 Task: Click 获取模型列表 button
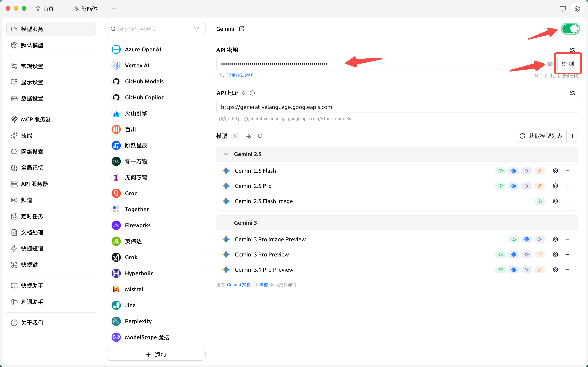[x=541, y=136]
